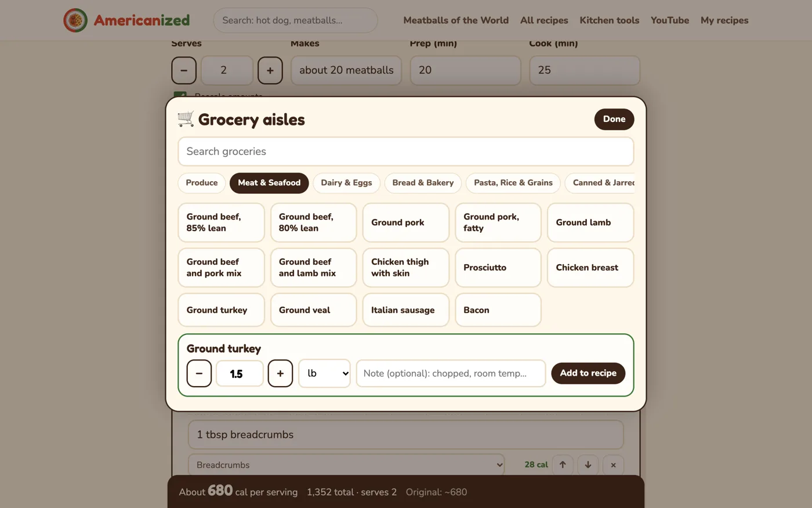The width and height of the screenshot is (812, 508).
Task: Open the YouTube nav link
Action: [670, 20]
